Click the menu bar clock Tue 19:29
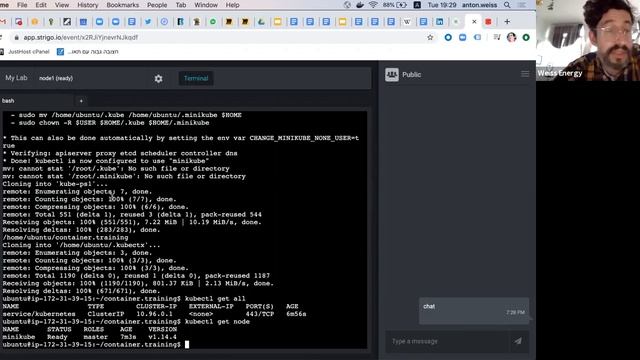 coord(442,5)
